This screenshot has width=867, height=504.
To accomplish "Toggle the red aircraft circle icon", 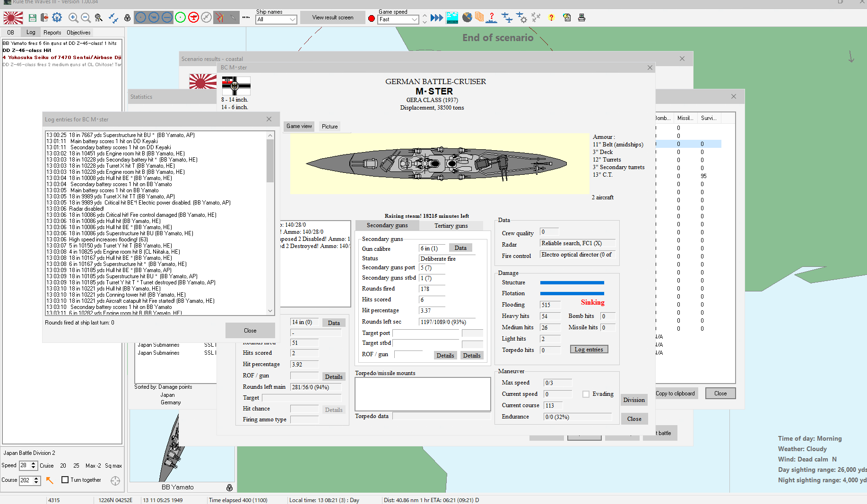I will [193, 18].
